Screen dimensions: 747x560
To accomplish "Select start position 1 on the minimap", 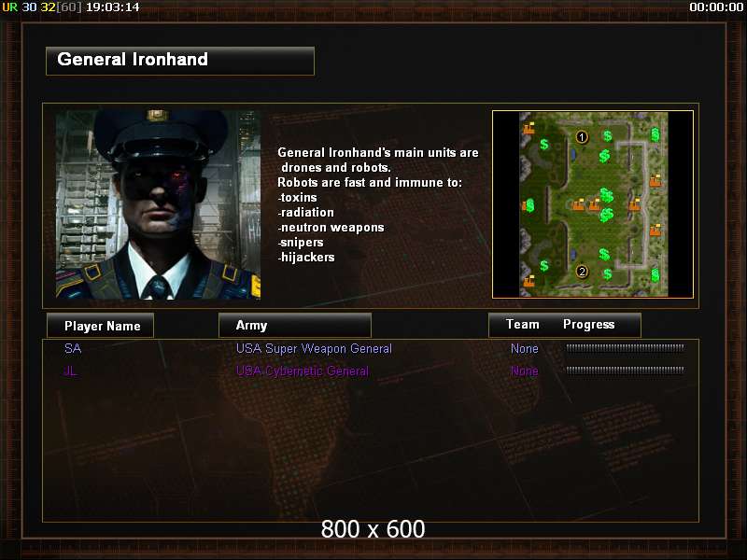I will click(581, 137).
